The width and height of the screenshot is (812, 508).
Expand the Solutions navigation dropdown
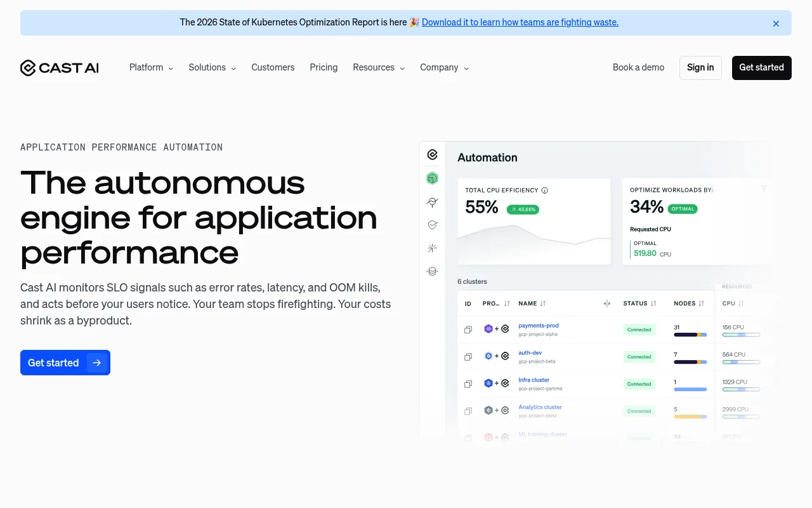pyautogui.click(x=212, y=67)
